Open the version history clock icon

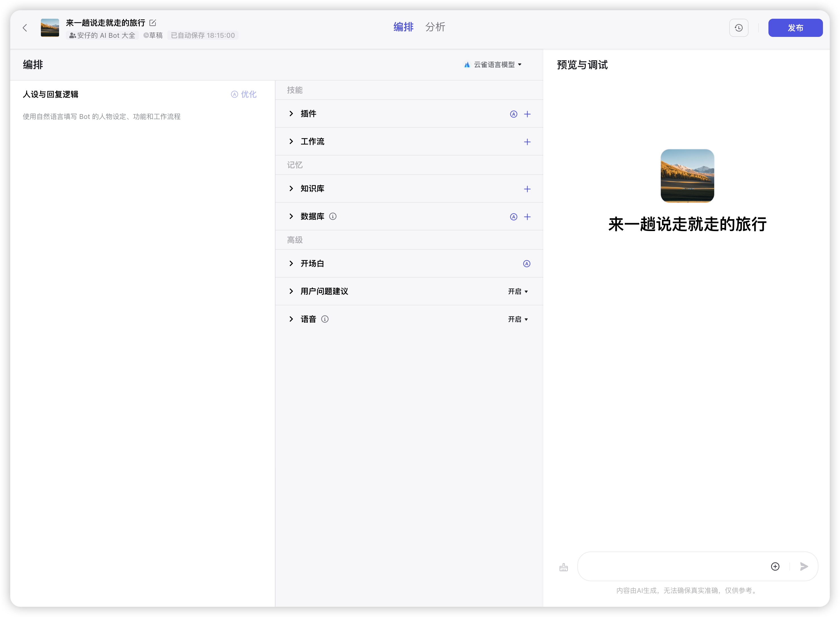(738, 28)
